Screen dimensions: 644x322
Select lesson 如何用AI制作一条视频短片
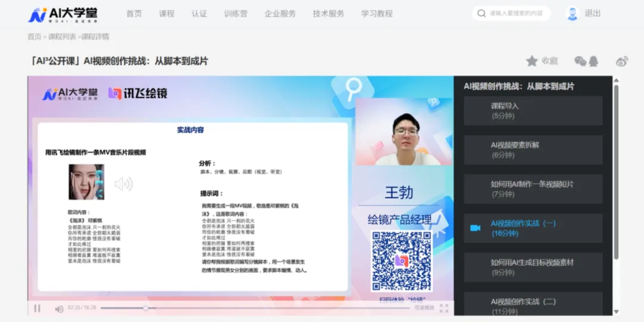(x=533, y=189)
